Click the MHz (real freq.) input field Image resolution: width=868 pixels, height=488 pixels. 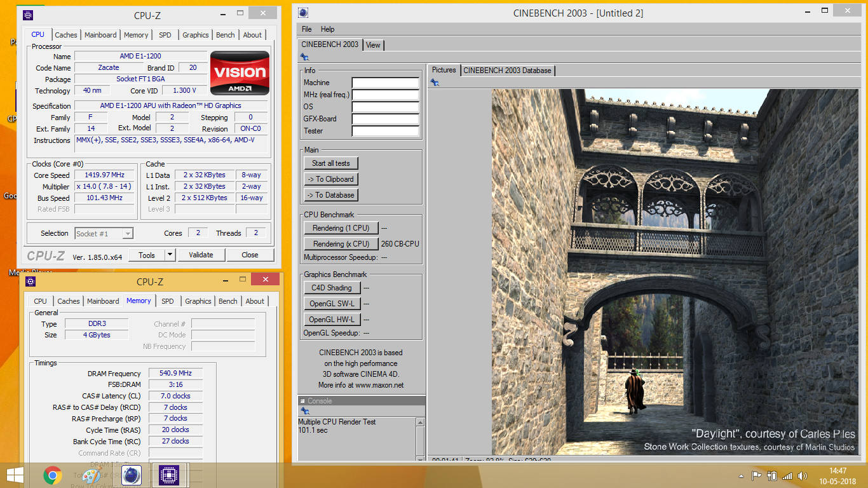[x=386, y=95]
